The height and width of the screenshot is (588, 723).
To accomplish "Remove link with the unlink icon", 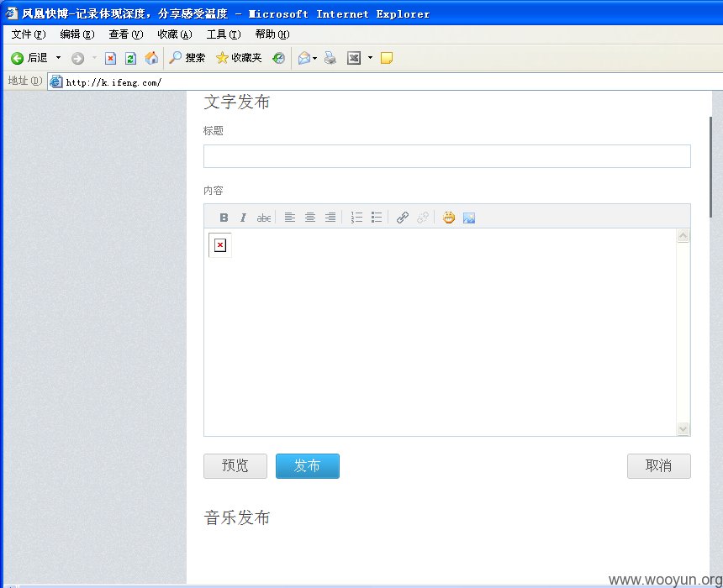I will 423,218.
